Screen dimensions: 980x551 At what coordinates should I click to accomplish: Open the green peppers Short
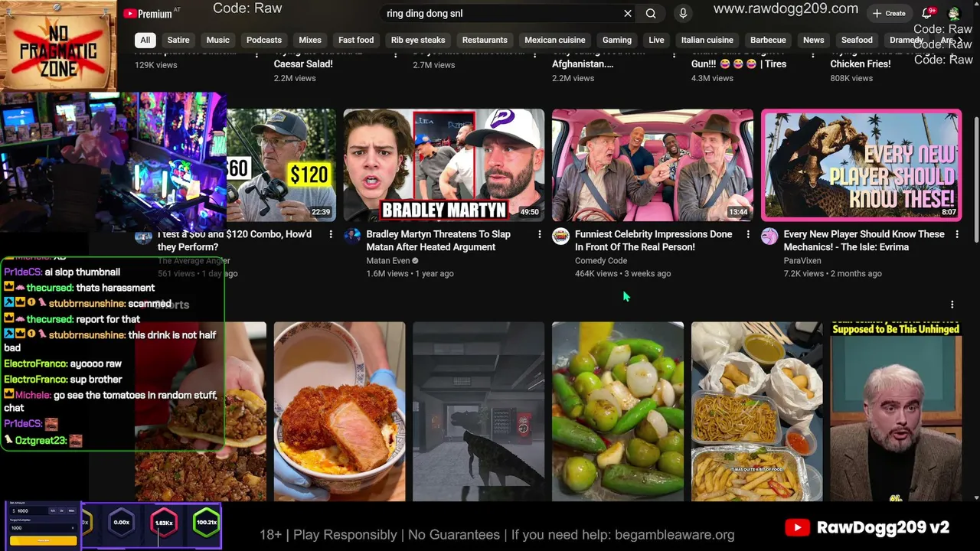pos(618,412)
